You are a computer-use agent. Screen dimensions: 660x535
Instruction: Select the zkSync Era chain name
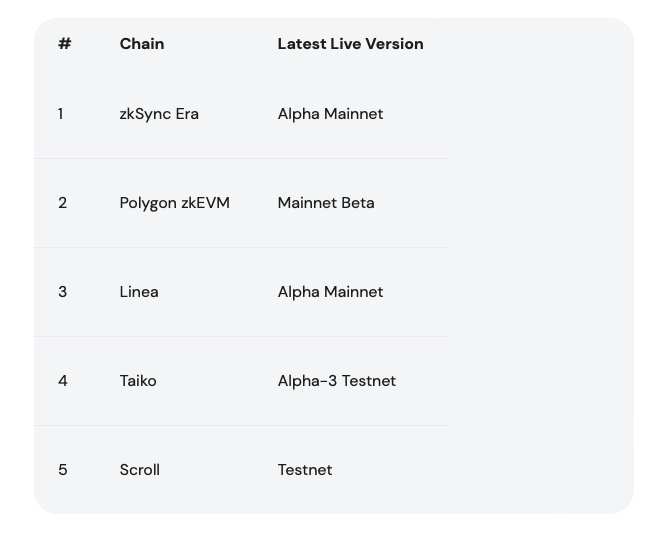coord(159,114)
